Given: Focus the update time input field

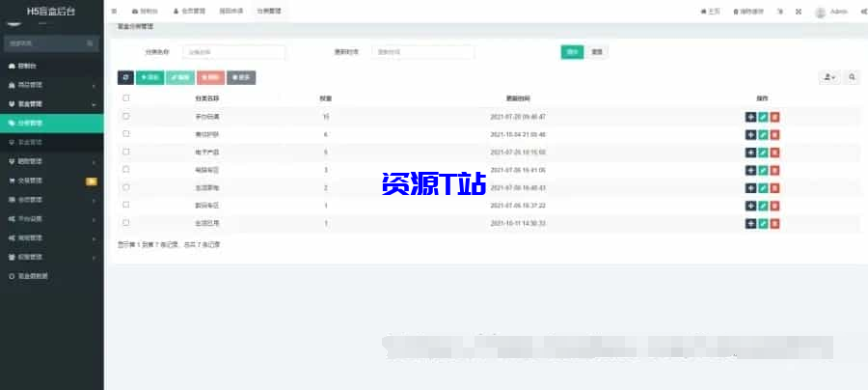Looking at the screenshot, I should click(x=423, y=52).
